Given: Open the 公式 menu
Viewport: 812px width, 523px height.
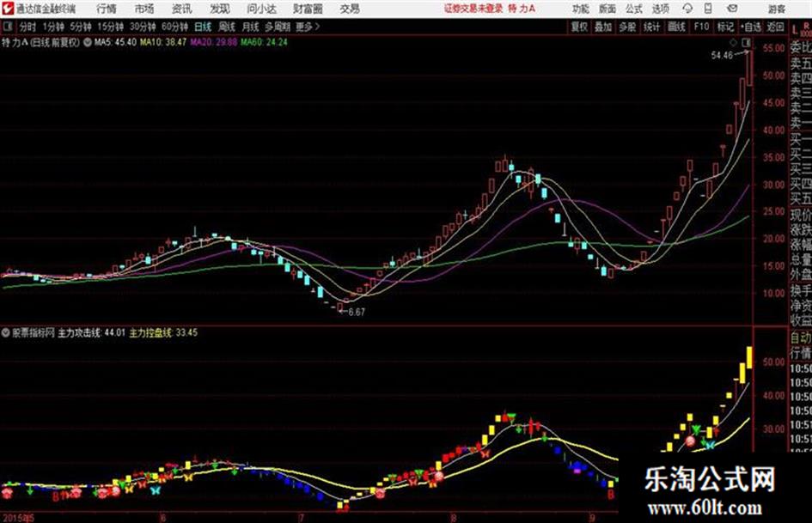Looking at the screenshot, I should (x=634, y=9).
